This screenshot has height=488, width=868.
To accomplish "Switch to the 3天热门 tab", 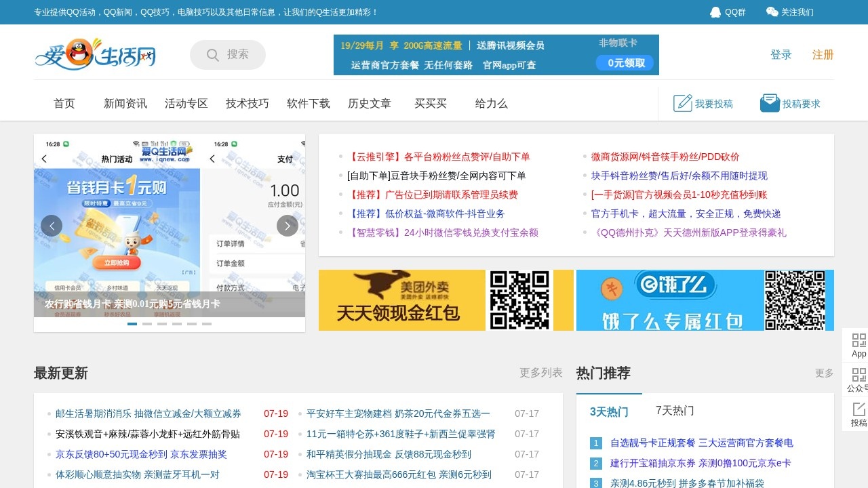I will point(609,411).
